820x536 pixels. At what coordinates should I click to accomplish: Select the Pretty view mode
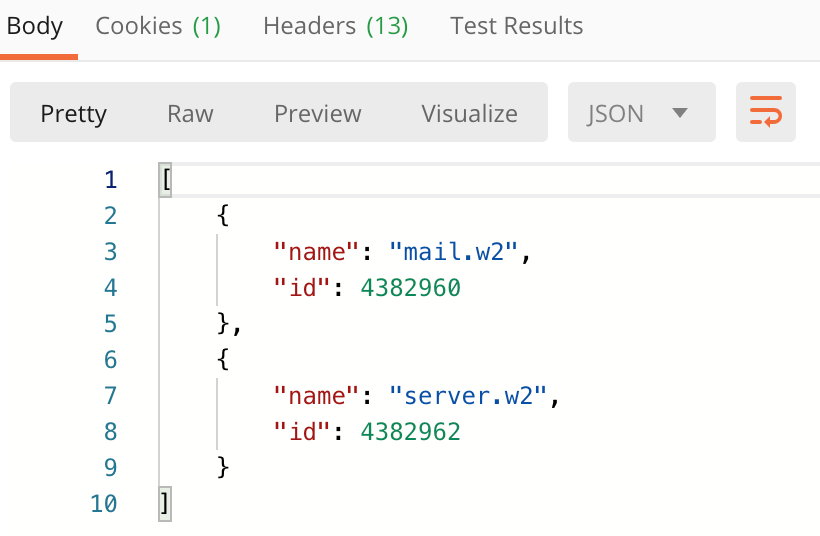74,113
